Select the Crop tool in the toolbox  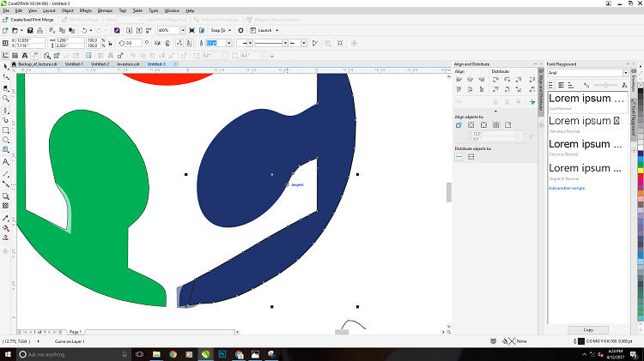pos(6,88)
